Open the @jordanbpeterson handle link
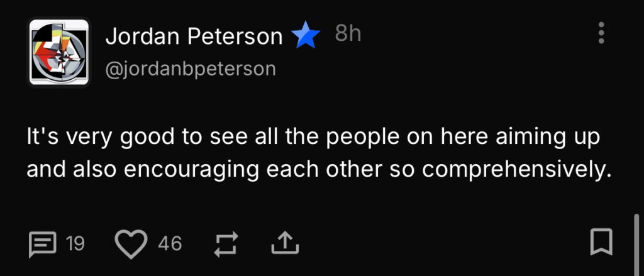 pyautogui.click(x=191, y=69)
